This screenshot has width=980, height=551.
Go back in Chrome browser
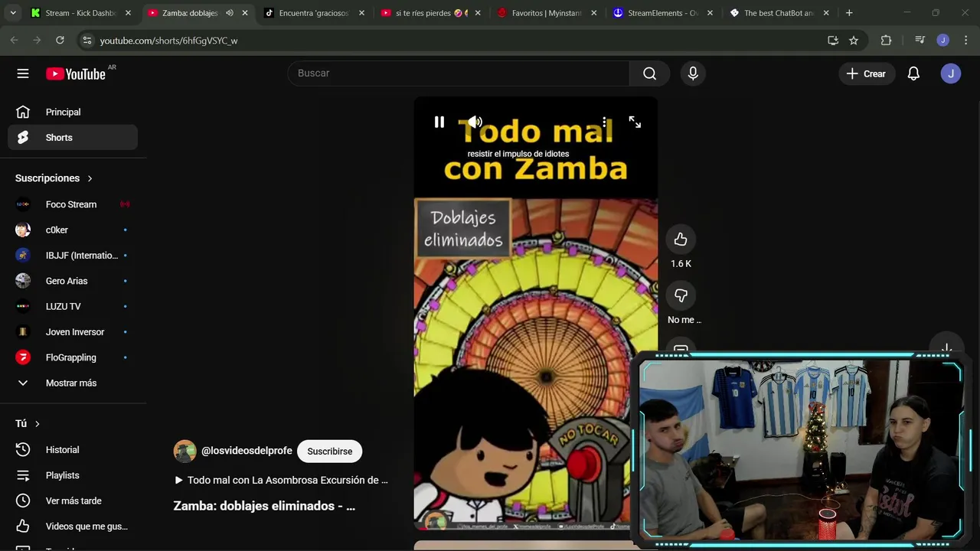tap(14, 41)
